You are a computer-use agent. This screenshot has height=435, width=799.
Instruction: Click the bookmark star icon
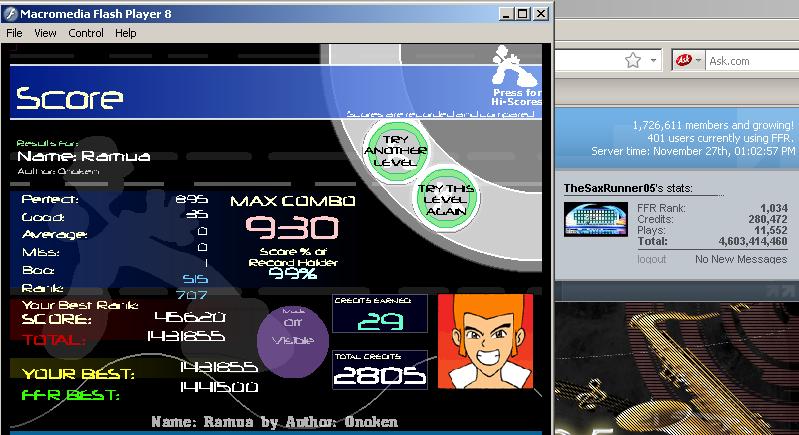[633, 61]
